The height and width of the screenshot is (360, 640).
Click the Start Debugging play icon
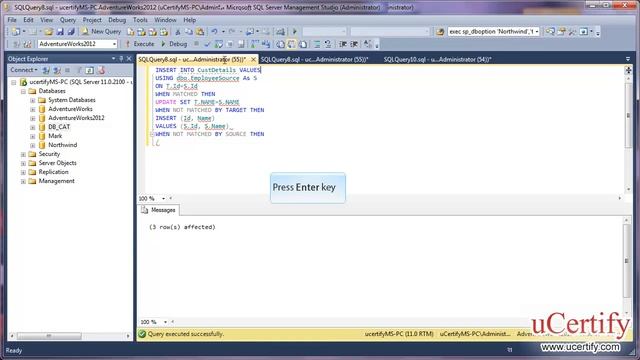pyautogui.click(x=294, y=31)
